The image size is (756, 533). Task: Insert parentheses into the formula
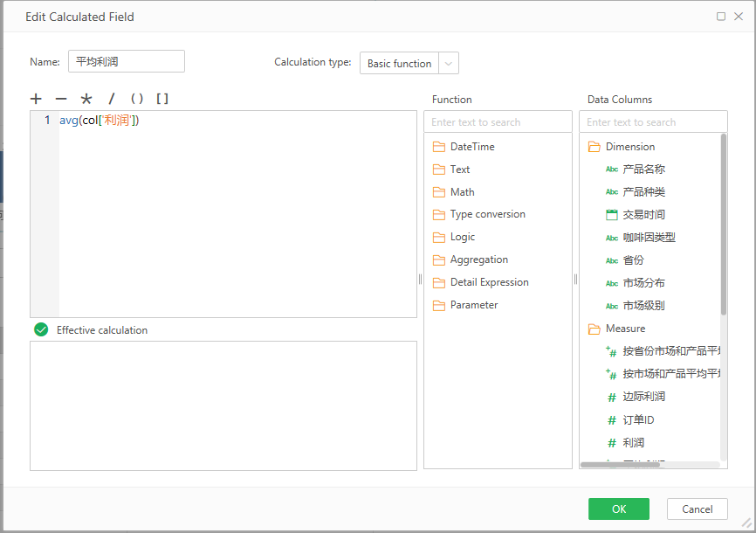tap(136, 99)
